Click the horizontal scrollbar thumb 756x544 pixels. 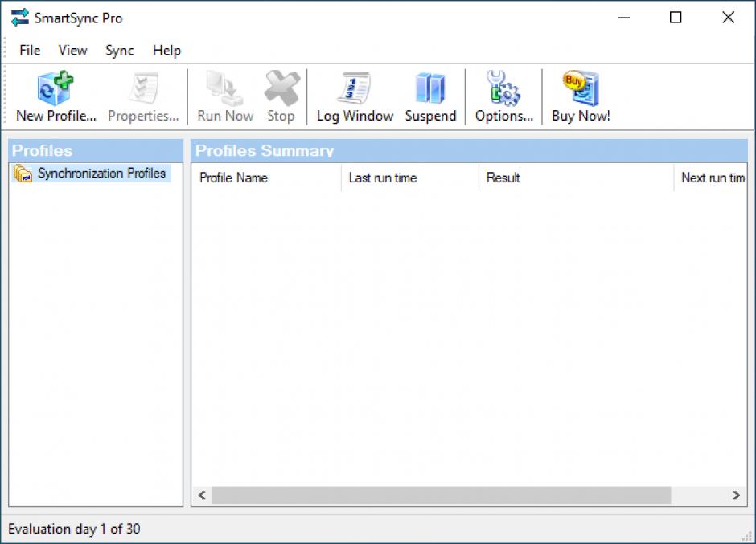coord(442,495)
